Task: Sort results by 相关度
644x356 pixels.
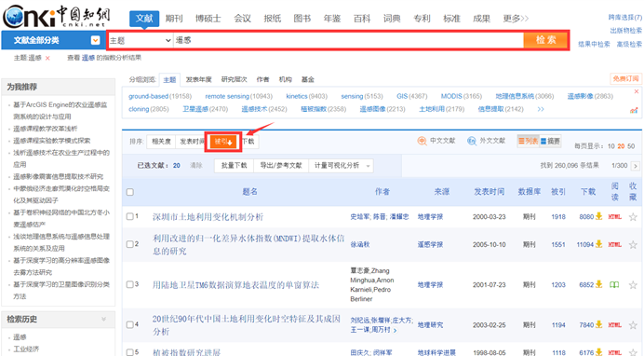Action: coord(161,142)
